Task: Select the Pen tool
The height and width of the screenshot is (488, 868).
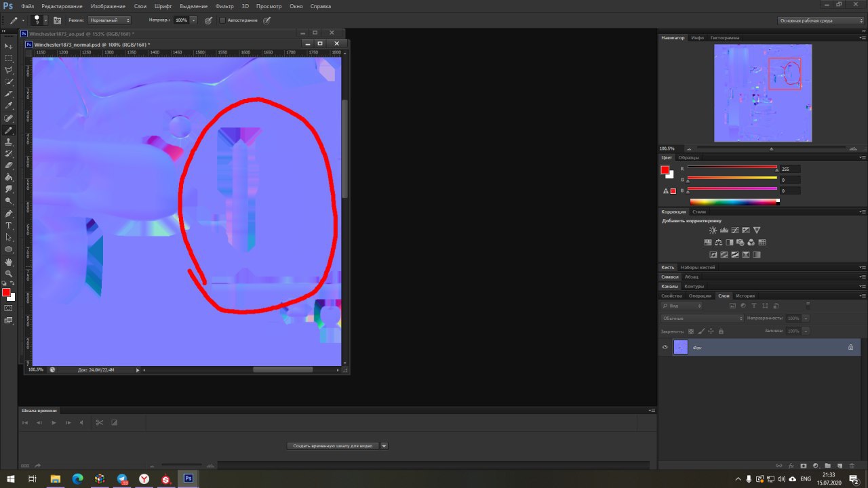Action: pyautogui.click(x=9, y=213)
